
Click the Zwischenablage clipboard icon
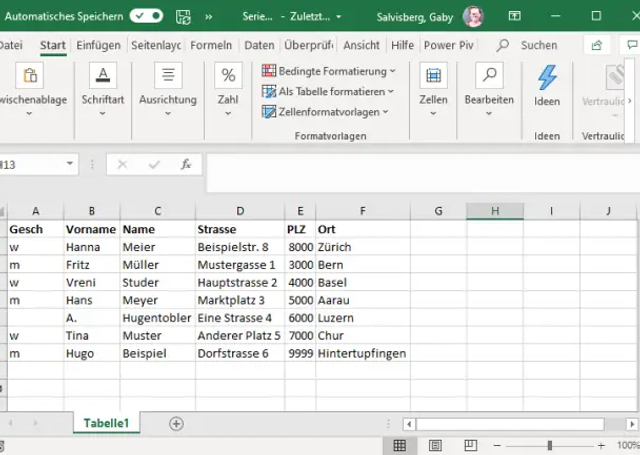point(29,75)
